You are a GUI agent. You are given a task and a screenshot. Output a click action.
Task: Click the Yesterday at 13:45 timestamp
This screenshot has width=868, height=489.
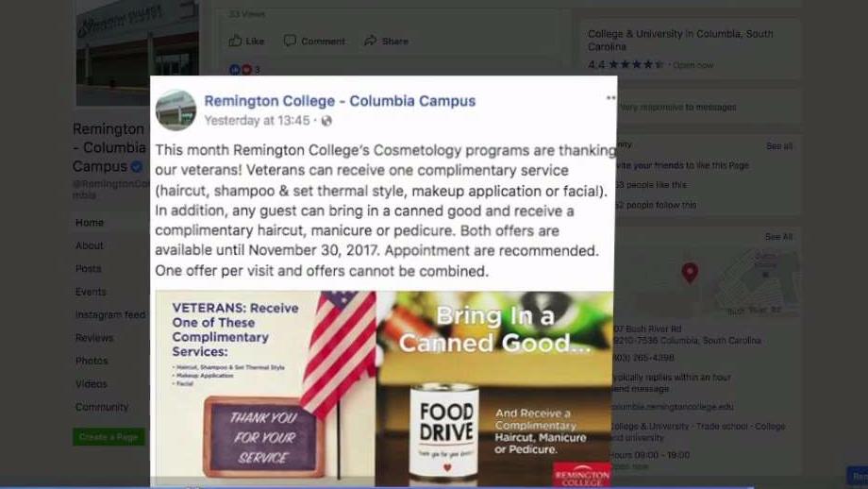coord(257,120)
